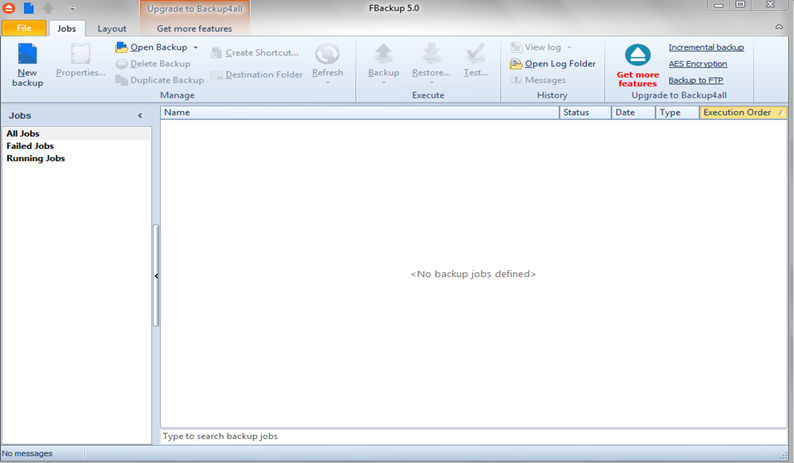Open the AES Encryption link
The height and width of the screenshot is (463, 794).
(x=697, y=64)
